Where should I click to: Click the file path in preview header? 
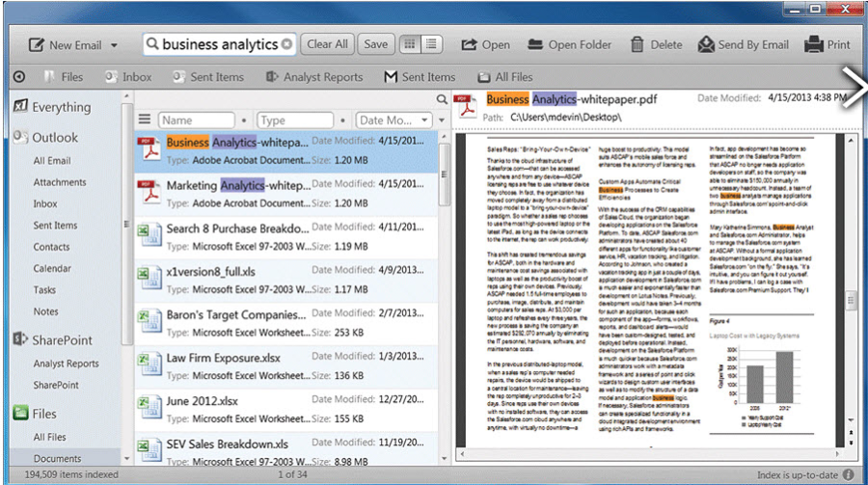tap(566, 118)
